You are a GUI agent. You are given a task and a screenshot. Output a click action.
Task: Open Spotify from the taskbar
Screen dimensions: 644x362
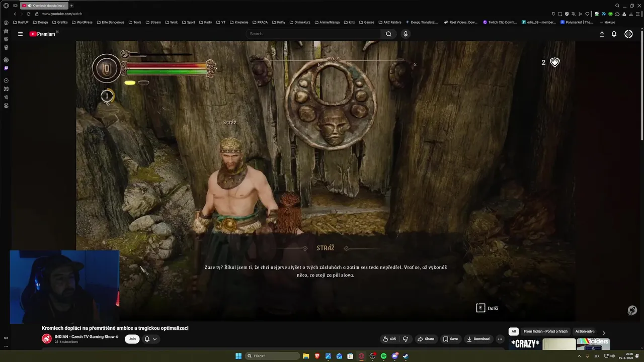point(383,356)
